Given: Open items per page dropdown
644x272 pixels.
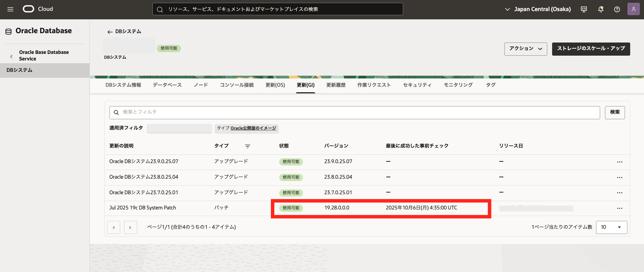Looking at the screenshot, I should (611, 227).
